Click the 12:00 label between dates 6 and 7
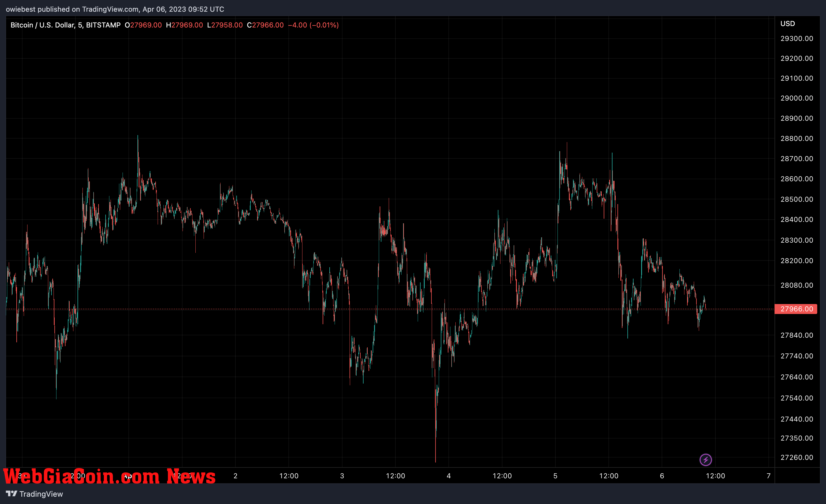Image resolution: width=826 pixels, height=504 pixels. click(715, 476)
